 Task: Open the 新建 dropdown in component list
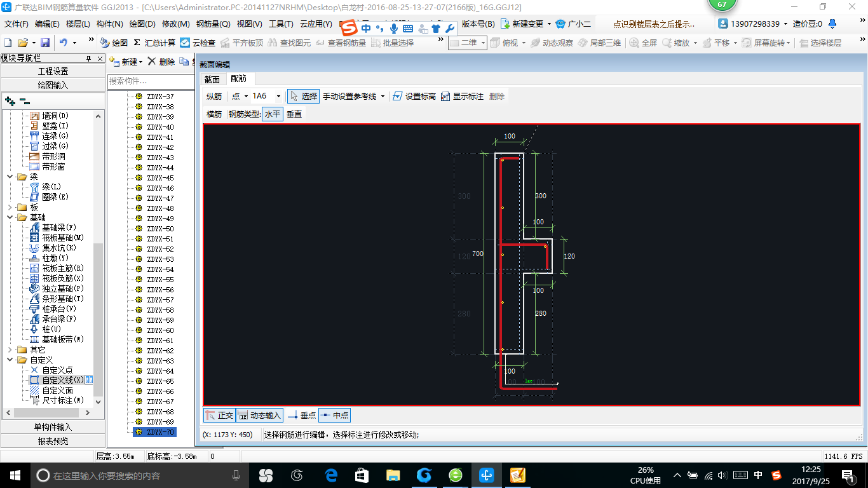(140, 62)
